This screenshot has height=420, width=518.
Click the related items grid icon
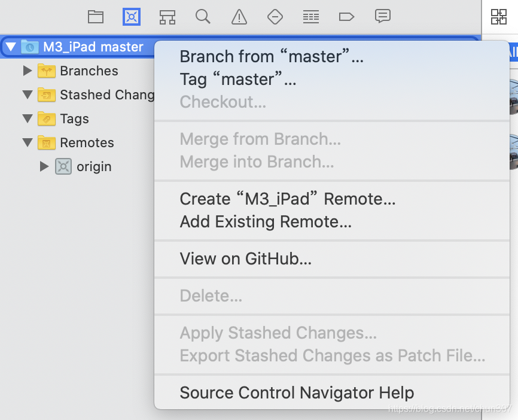(x=498, y=17)
